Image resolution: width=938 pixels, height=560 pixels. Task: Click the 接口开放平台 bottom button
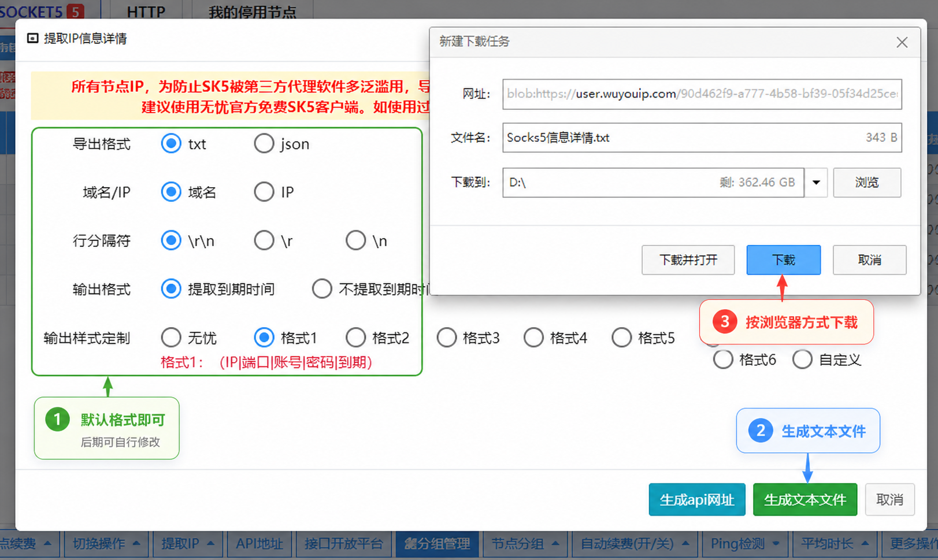pos(343,544)
